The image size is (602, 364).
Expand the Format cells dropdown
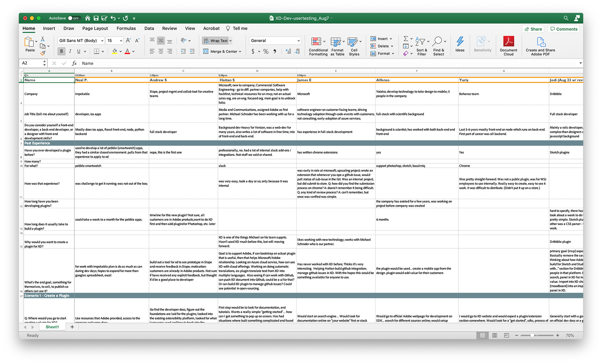pos(393,54)
